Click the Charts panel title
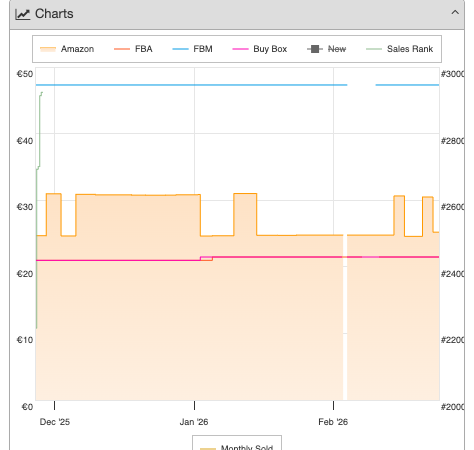Viewport: 474px width, 450px height. pyautogui.click(x=54, y=14)
